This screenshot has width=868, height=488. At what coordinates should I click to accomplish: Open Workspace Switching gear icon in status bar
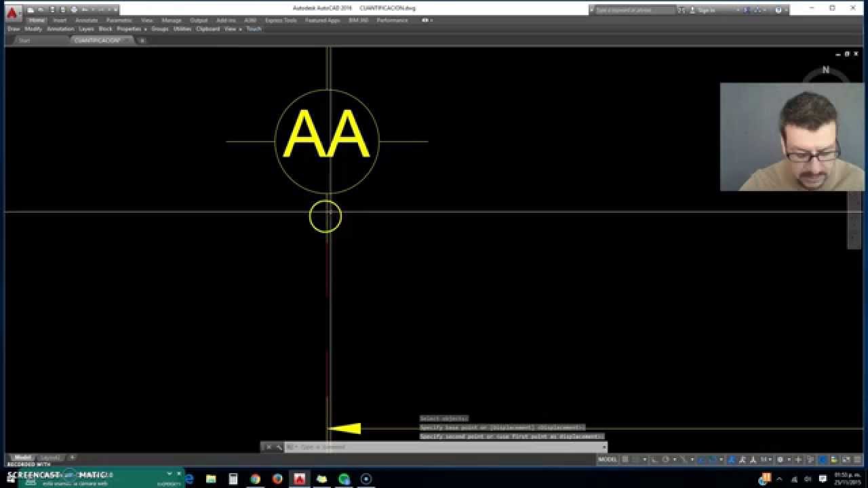(x=780, y=460)
